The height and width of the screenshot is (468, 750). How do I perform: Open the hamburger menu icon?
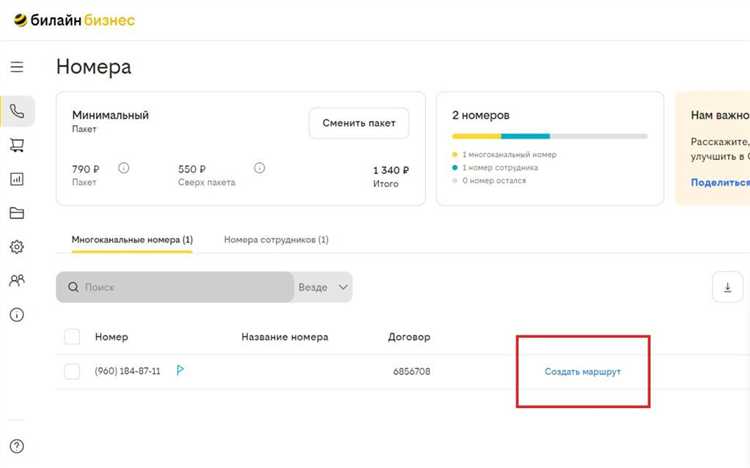pos(17,67)
